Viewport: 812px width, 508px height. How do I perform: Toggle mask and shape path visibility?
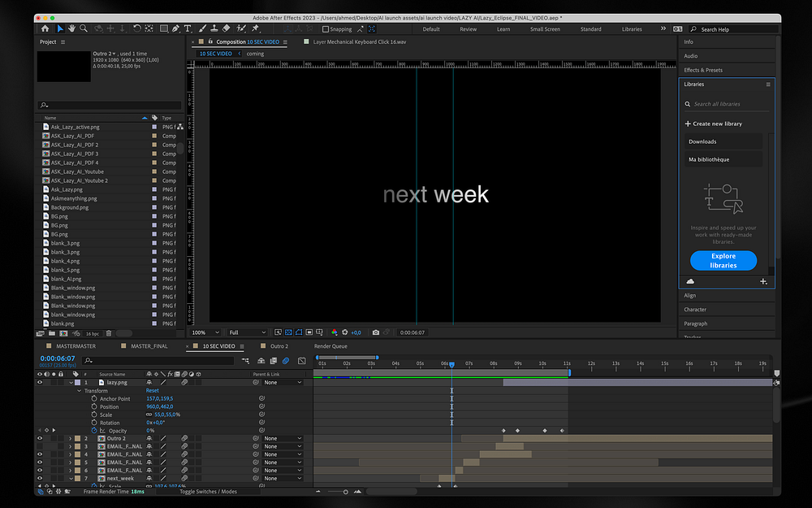coord(300,332)
